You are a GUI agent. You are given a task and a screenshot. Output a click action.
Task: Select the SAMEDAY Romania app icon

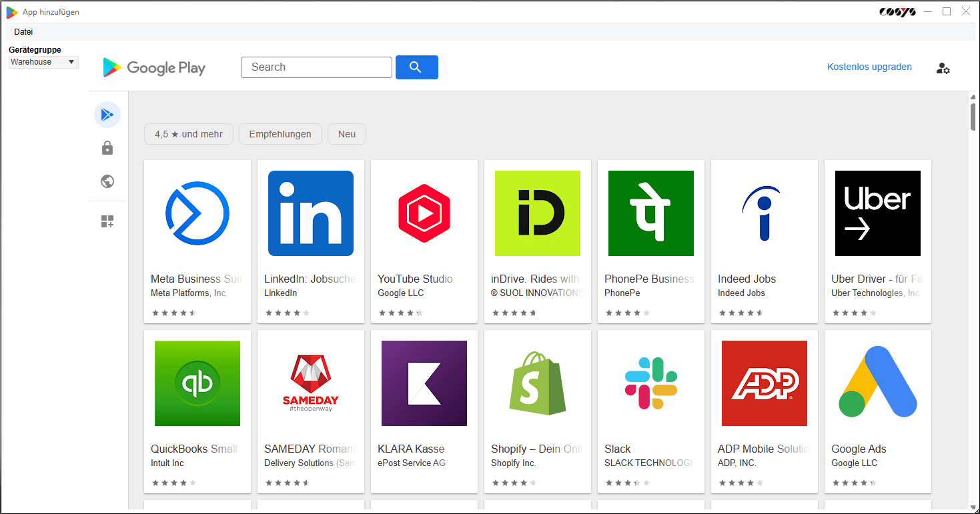[x=311, y=383]
